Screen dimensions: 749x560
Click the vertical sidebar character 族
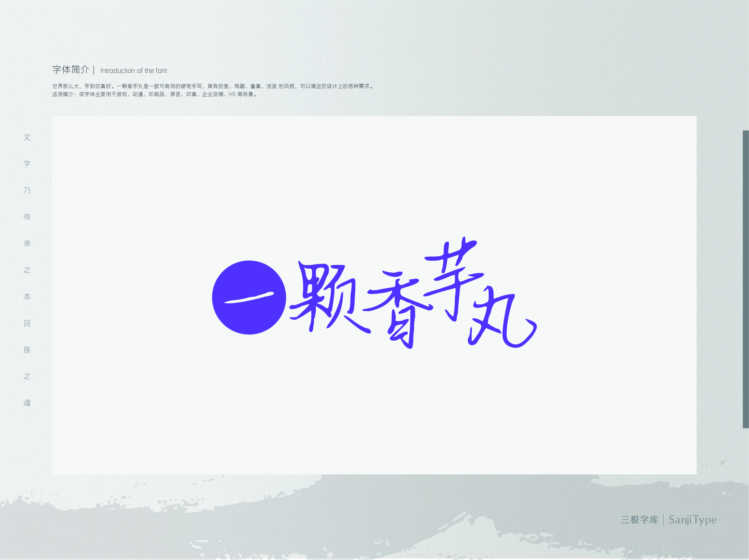pyautogui.click(x=27, y=350)
